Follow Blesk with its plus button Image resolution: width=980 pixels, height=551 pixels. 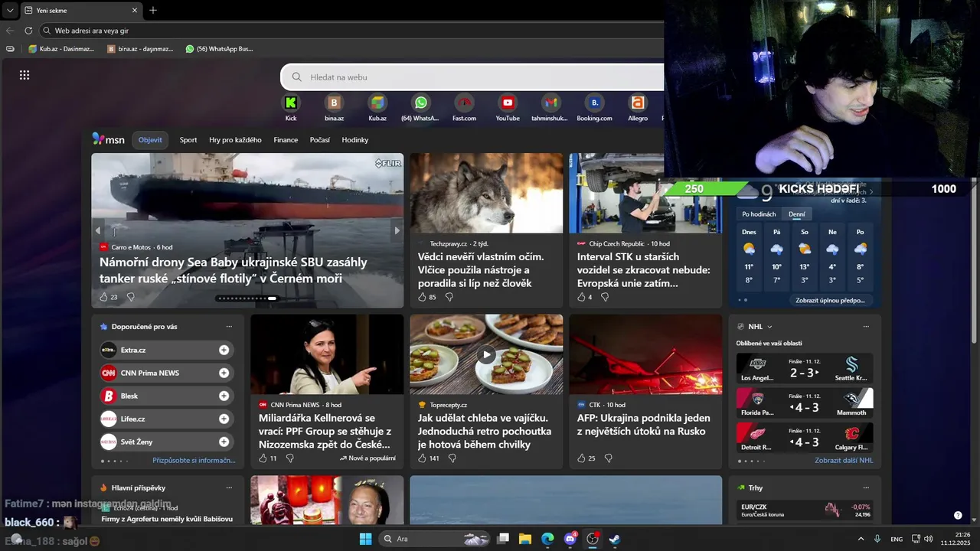(x=224, y=396)
